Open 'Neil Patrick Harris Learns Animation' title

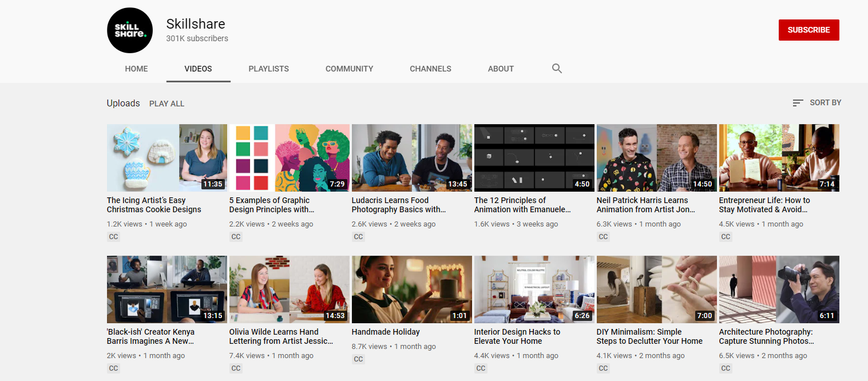(x=646, y=205)
